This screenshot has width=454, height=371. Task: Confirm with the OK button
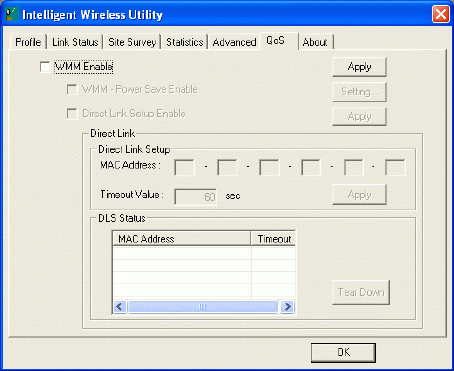coord(343,353)
